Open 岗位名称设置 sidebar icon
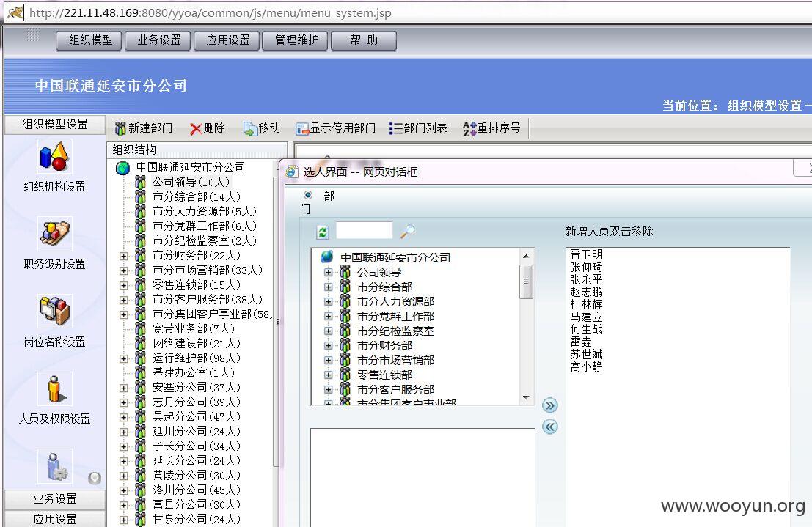Viewport: 812px width, 527px height. pyautogui.click(x=54, y=311)
